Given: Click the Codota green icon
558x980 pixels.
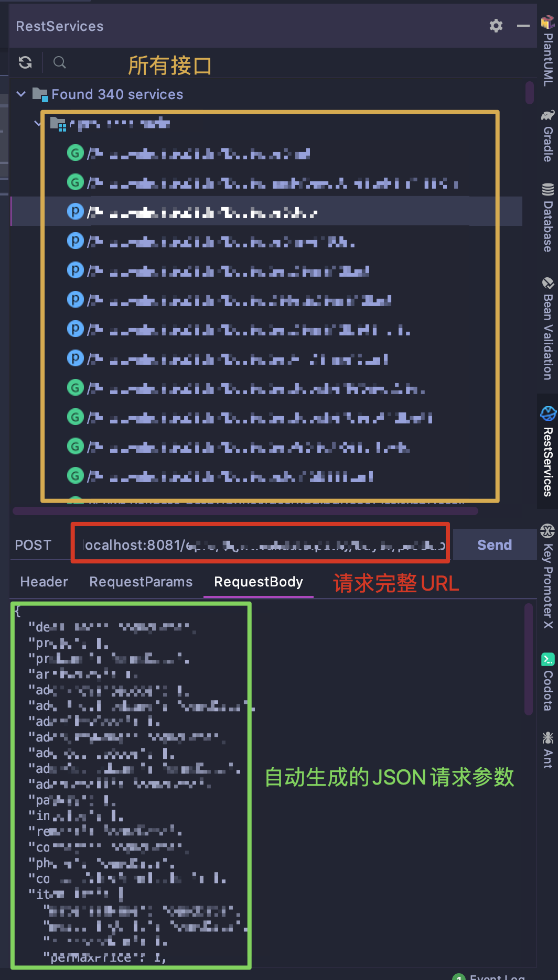Looking at the screenshot, I should [x=548, y=659].
